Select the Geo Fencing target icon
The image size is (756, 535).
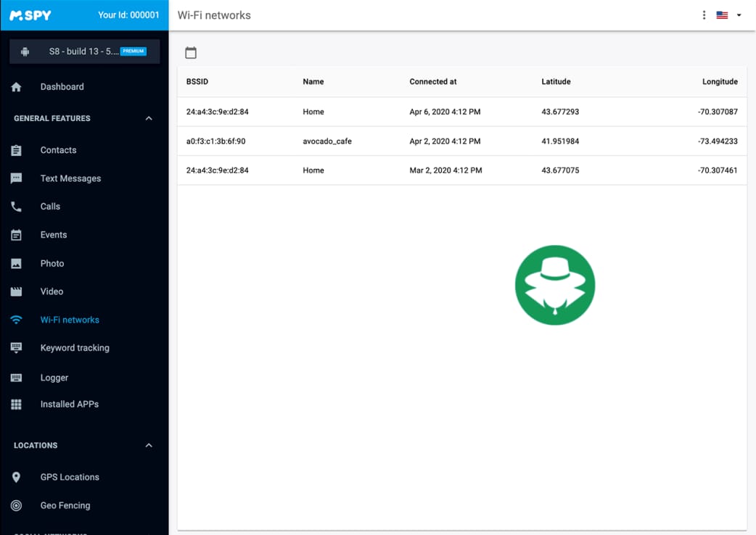point(17,505)
